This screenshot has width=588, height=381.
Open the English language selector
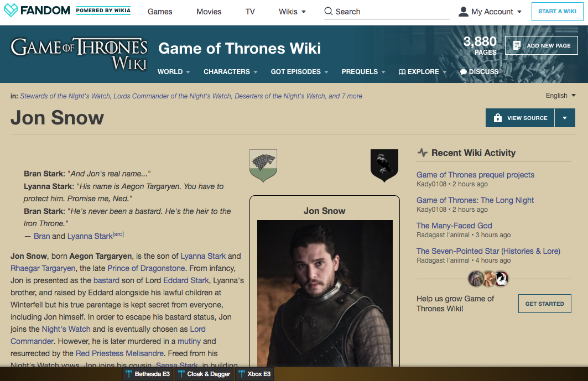point(561,96)
